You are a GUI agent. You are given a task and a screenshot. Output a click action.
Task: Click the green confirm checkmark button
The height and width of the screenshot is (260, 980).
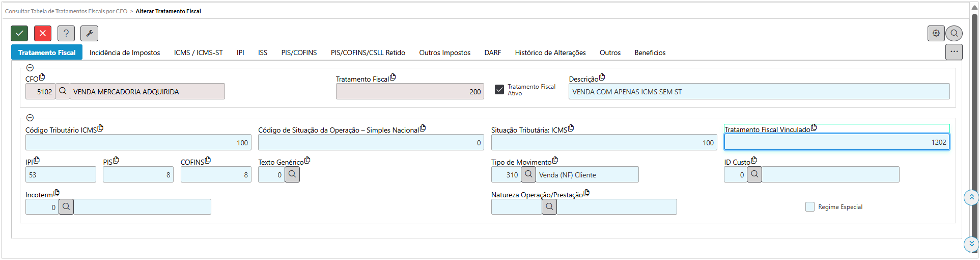[19, 34]
